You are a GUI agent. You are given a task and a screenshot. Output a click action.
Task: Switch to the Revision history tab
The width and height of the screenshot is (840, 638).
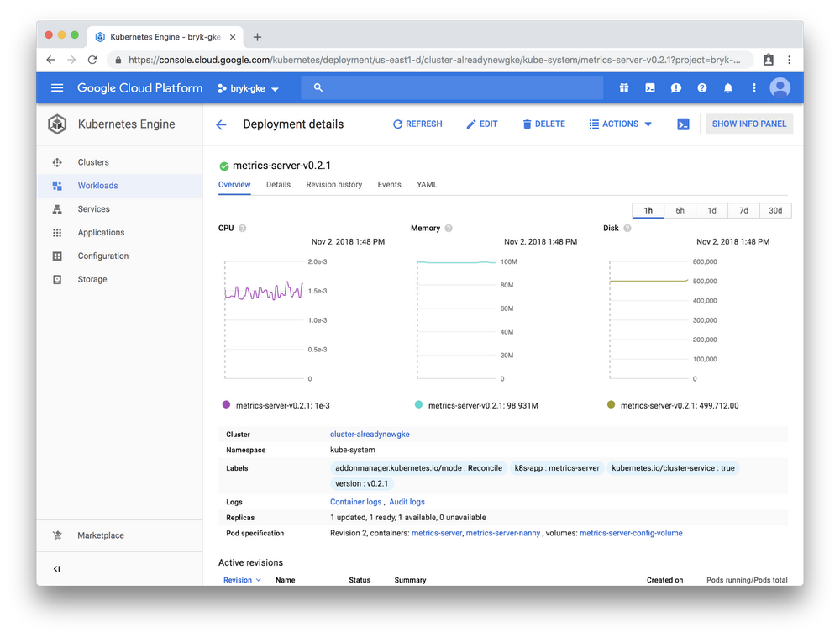tap(334, 184)
